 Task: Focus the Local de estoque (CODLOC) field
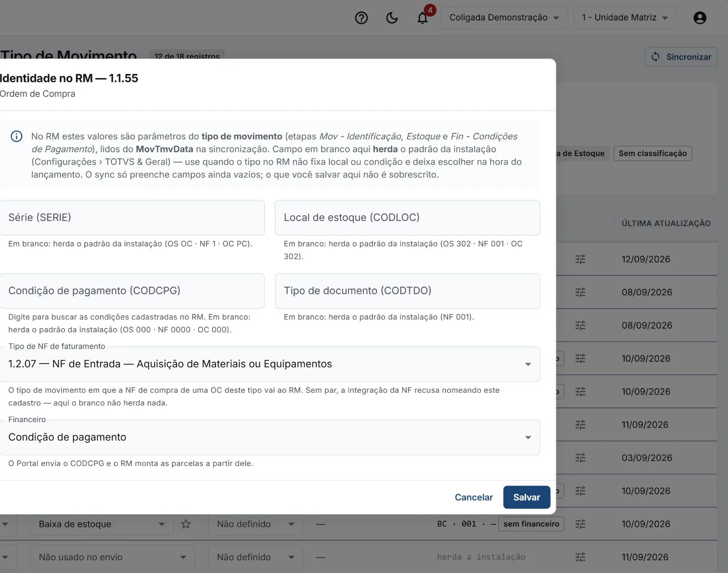tap(407, 218)
